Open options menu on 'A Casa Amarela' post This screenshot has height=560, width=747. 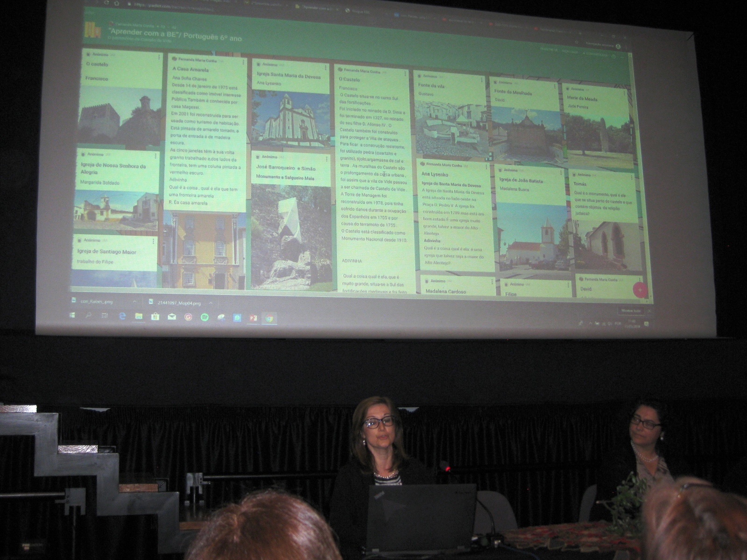tap(243, 61)
